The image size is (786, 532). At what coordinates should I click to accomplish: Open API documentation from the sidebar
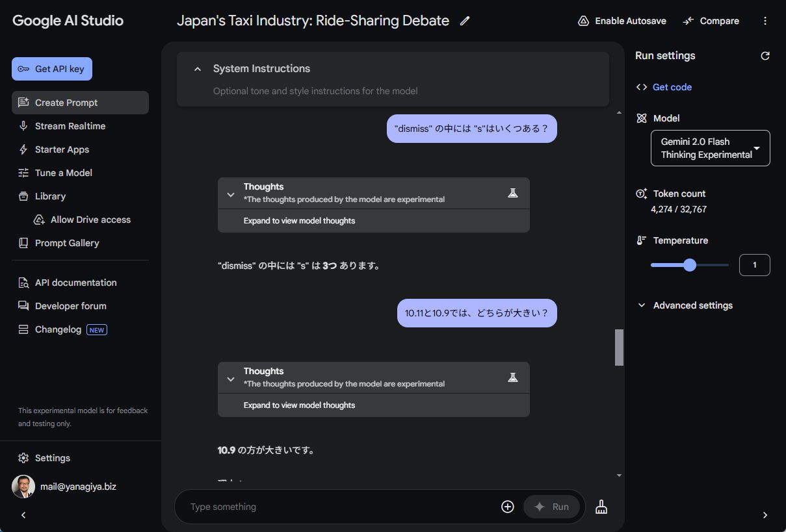click(75, 282)
